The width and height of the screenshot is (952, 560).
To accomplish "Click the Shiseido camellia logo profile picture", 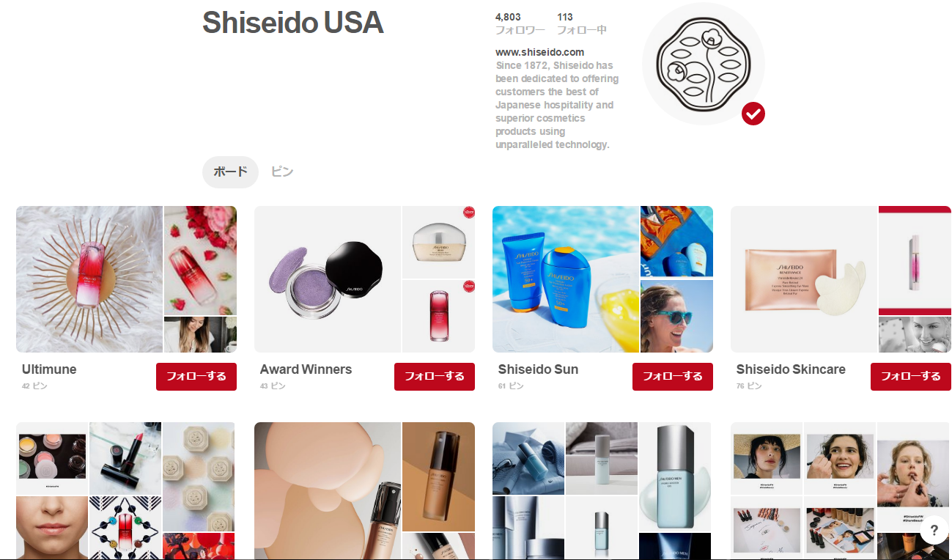I will 703,65.
